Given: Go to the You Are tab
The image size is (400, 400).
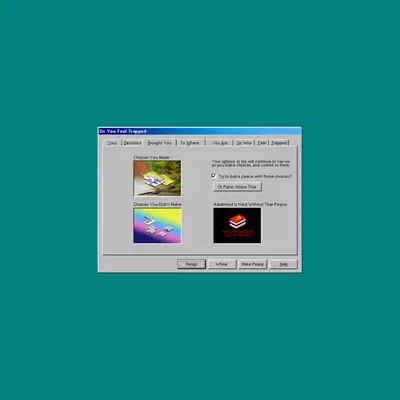Looking at the screenshot, I should click(219, 143).
